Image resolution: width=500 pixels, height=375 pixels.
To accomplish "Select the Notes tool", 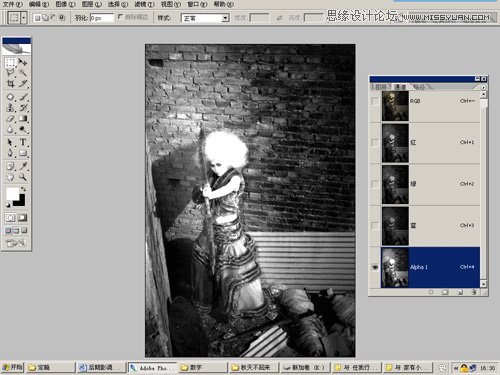I will 10,166.
